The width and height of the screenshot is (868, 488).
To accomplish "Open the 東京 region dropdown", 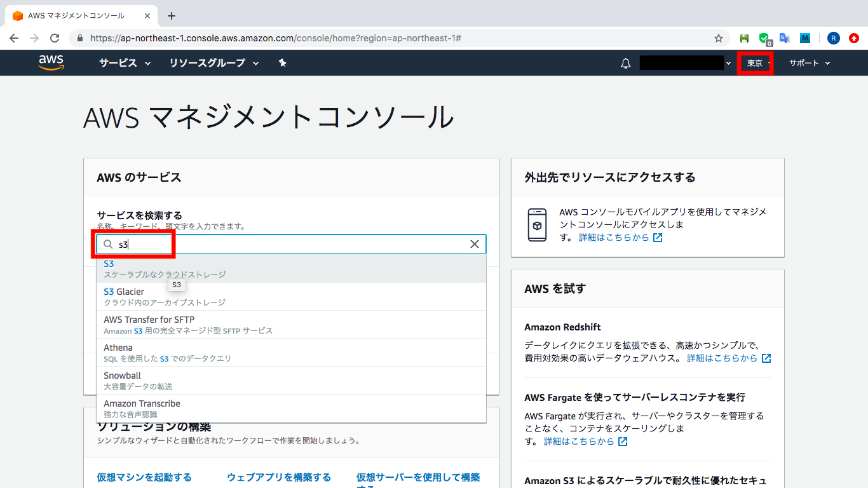I will [755, 63].
